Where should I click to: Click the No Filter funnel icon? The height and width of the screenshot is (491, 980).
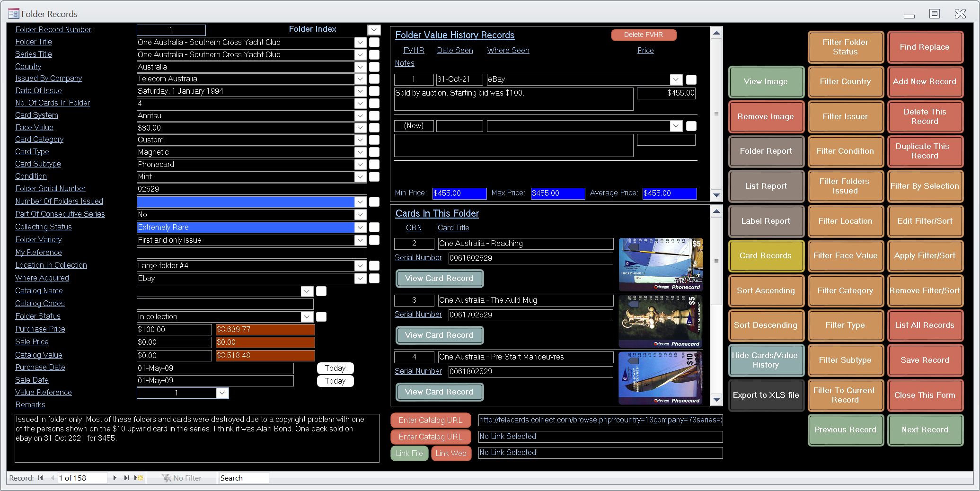(x=167, y=478)
